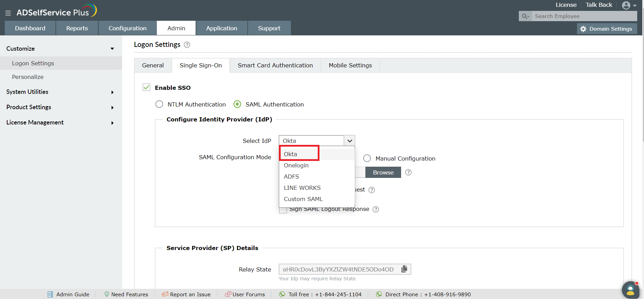Open the Select IdP dropdown arrow
The width and height of the screenshot is (644, 299).
(350, 141)
